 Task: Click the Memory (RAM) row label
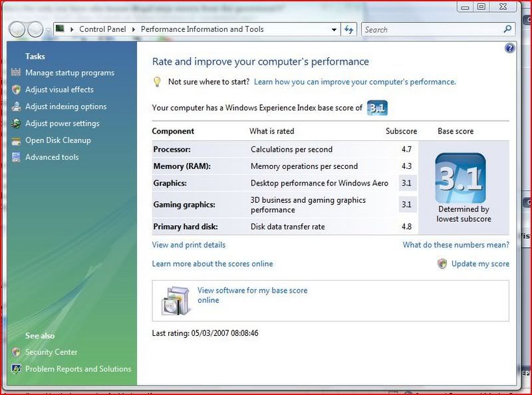pyautogui.click(x=182, y=166)
